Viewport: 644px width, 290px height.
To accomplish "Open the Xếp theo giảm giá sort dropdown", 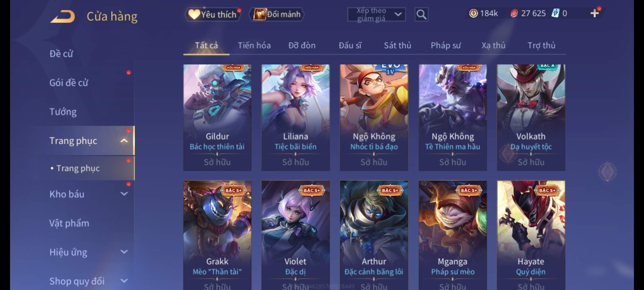I will 376,15.
